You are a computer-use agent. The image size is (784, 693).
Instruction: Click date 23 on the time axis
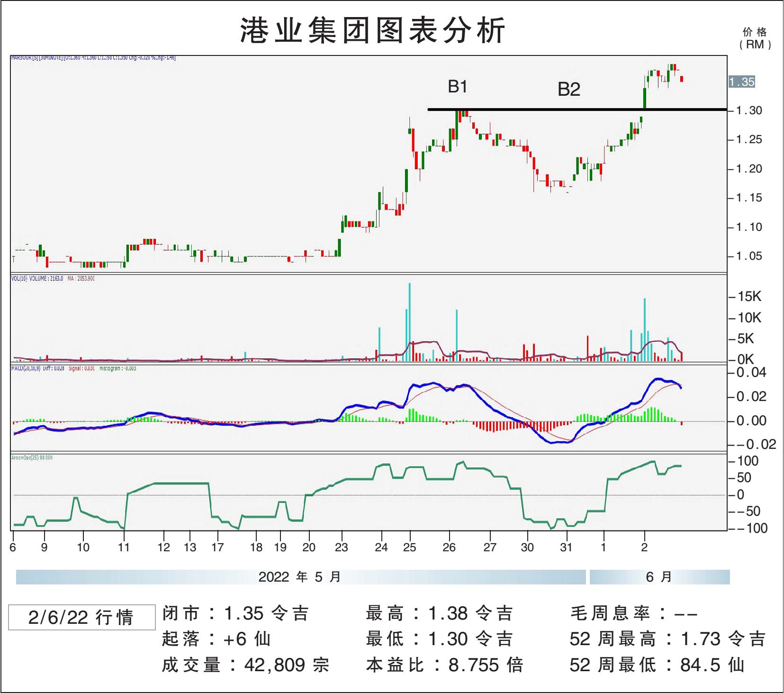(341, 547)
